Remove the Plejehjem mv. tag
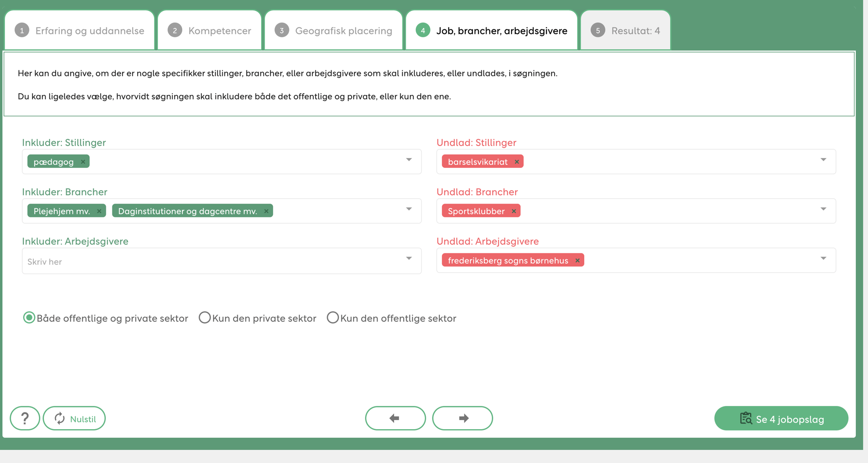The width and height of the screenshot is (868, 463). pyautogui.click(x=99, y=211)
